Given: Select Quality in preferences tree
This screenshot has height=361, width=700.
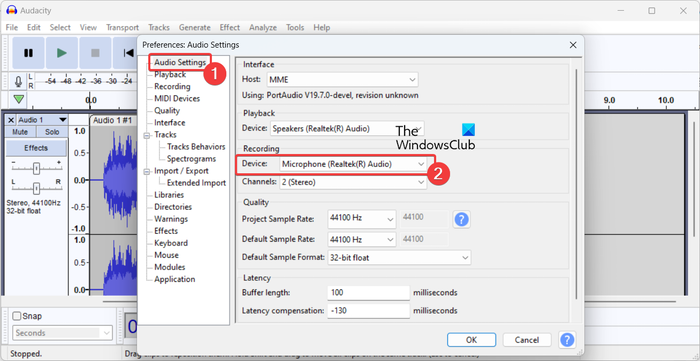Looking at the screenshot, I should click(167, 111).
